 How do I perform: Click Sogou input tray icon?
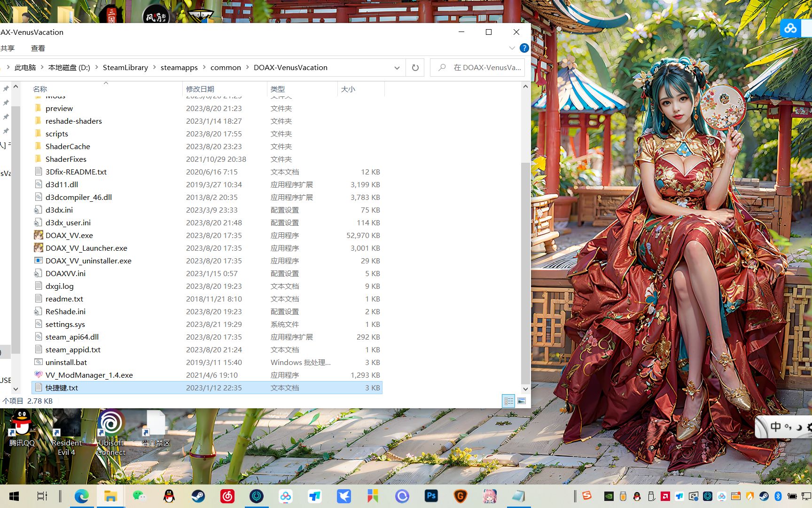click(587, 496)
